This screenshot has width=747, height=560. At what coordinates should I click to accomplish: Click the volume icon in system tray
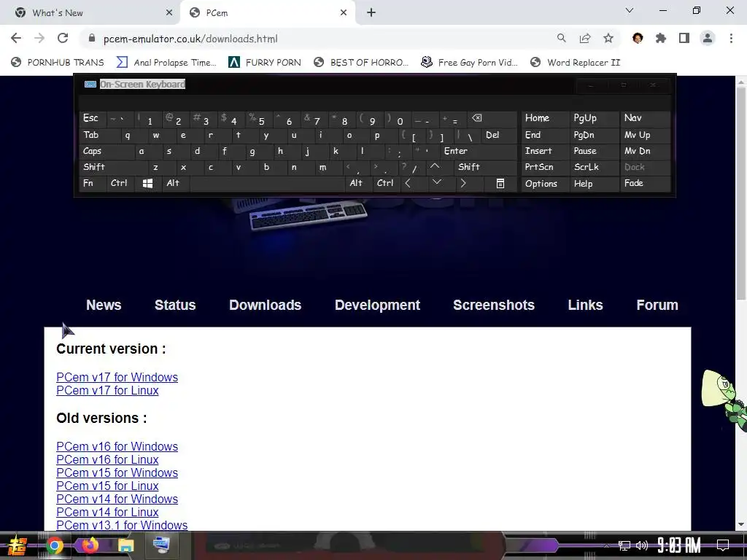pyautogui.click(x=642, y=545)
